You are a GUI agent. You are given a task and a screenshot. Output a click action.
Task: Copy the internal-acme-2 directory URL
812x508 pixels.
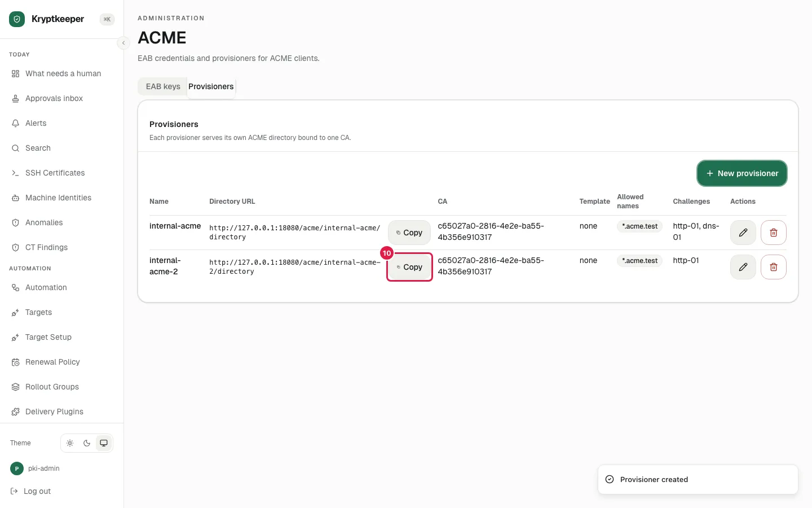pyautogui.click(x=409, y=267)
